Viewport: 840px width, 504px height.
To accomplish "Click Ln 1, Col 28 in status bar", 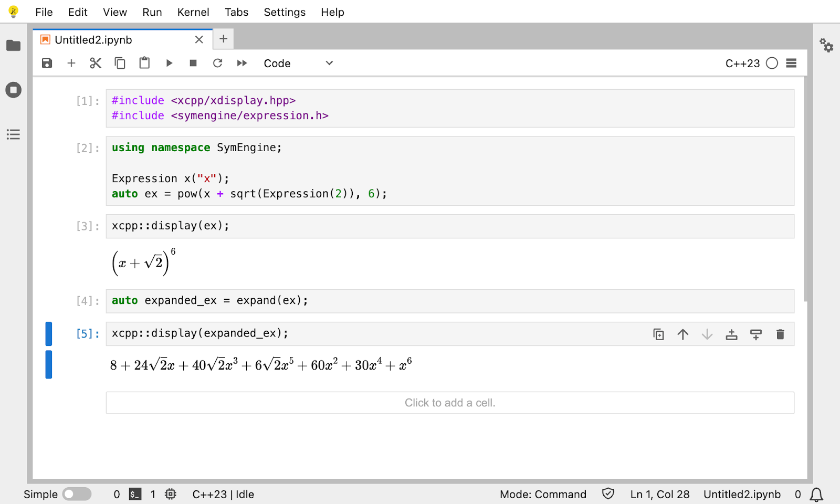I will (x=660, y=494).
